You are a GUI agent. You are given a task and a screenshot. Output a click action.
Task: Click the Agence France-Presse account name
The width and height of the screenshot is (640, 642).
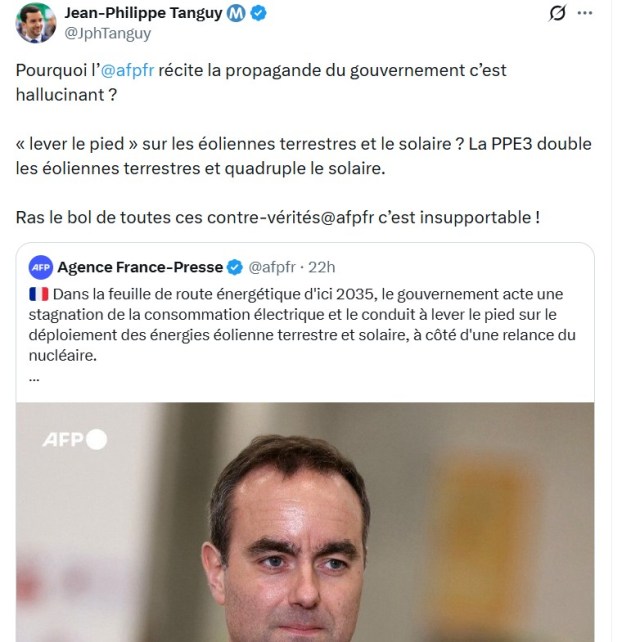[140, 267]
